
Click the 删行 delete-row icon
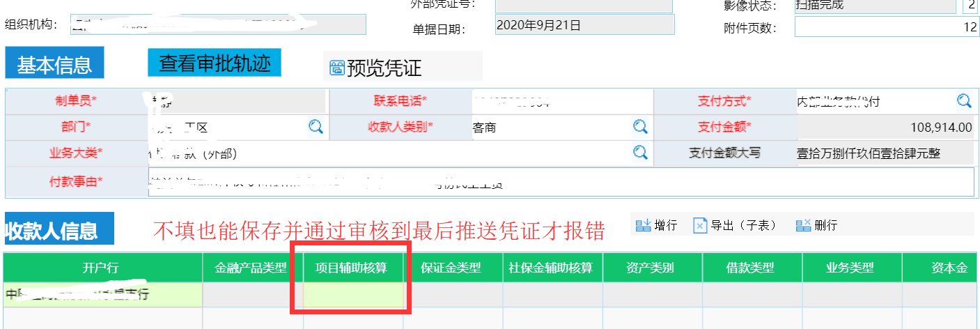point(803,225)
